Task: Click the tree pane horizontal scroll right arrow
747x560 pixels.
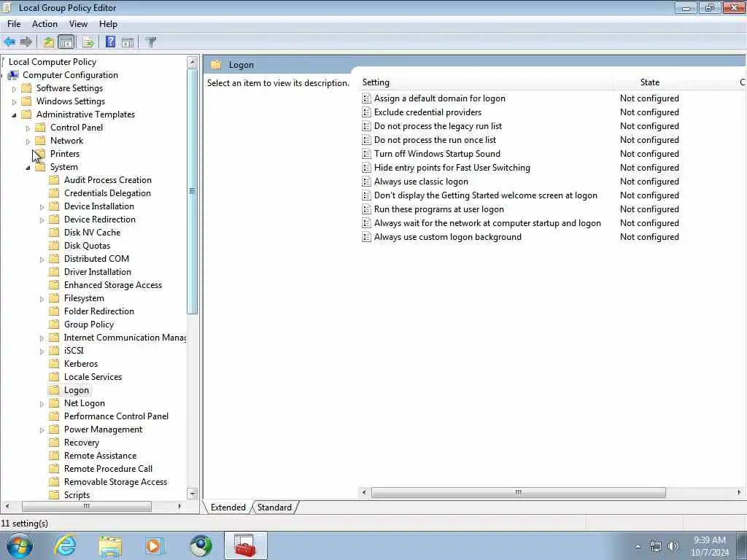Action: (179, 506)
